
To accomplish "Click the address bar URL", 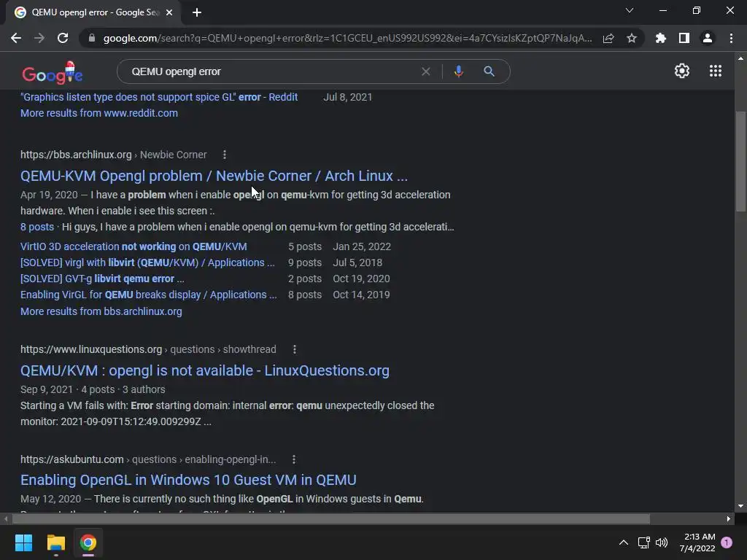I will 348,38.
